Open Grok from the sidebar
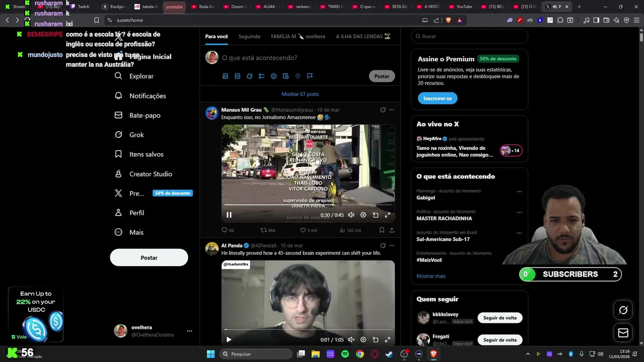 (129, 135)
